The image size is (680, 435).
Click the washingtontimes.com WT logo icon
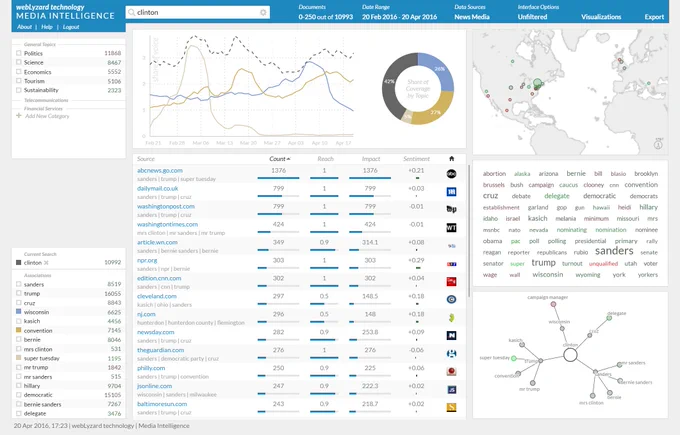point(451,228)
